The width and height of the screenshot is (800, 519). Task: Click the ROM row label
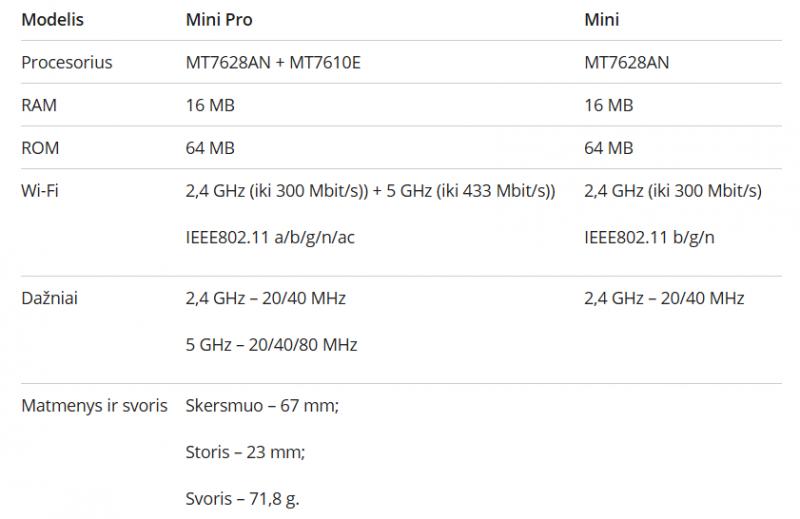coord(40,148)
